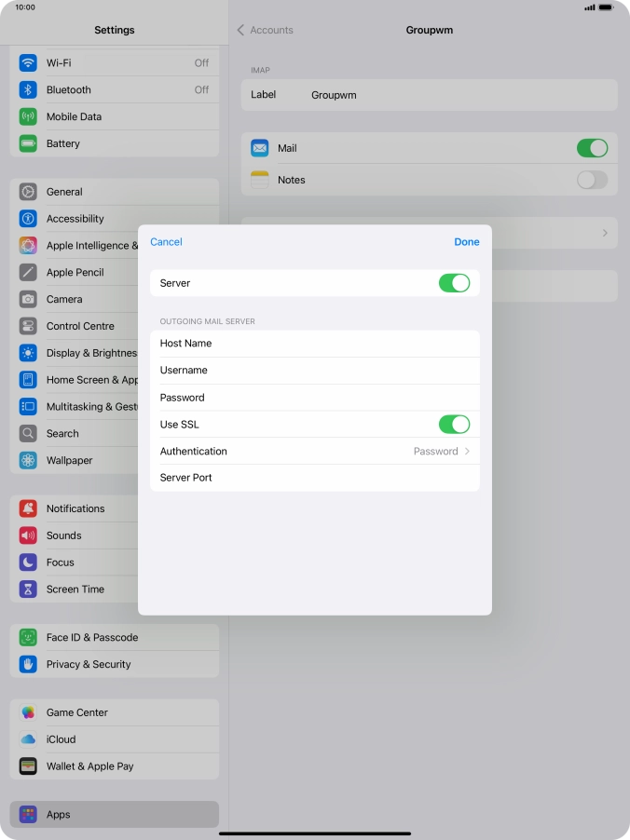This screenshot has width=630, height=840.
Task: Open General in the Settings sidebar
Action: click(x=64, y=192)
